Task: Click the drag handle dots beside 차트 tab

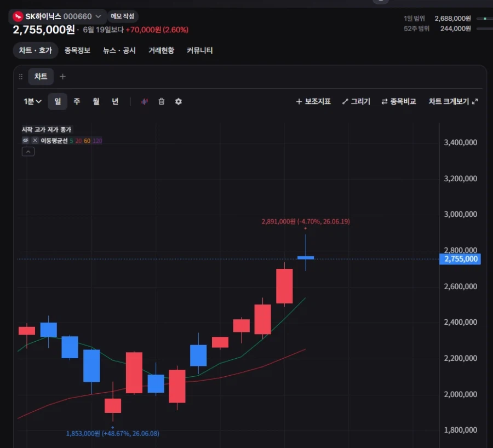Action: 21,76
